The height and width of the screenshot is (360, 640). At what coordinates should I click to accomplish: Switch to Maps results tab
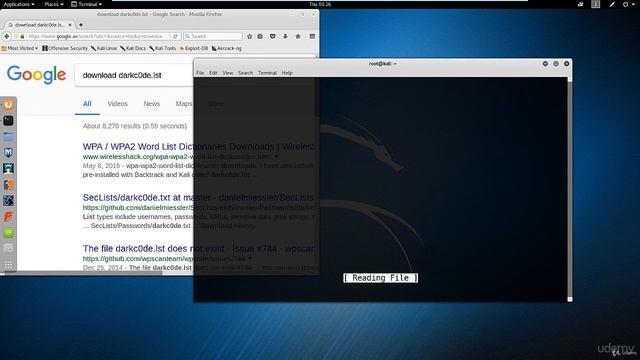click(184, 104)
